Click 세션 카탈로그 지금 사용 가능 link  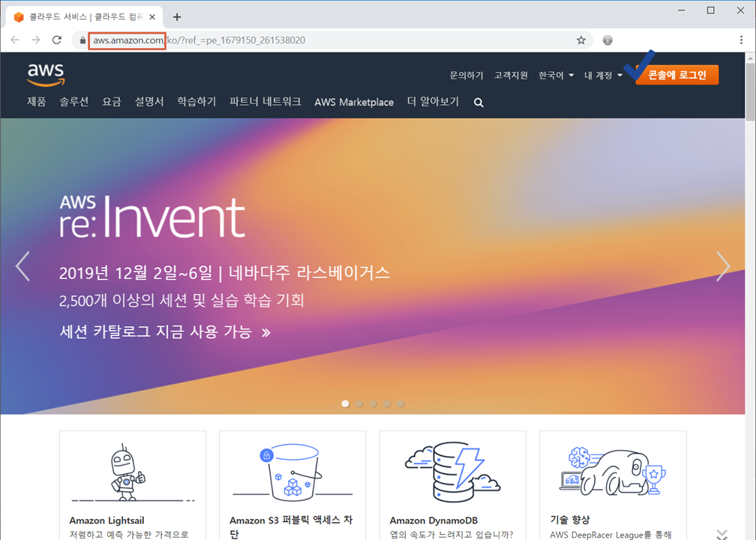pyautogui.click(x=165, y=331)
